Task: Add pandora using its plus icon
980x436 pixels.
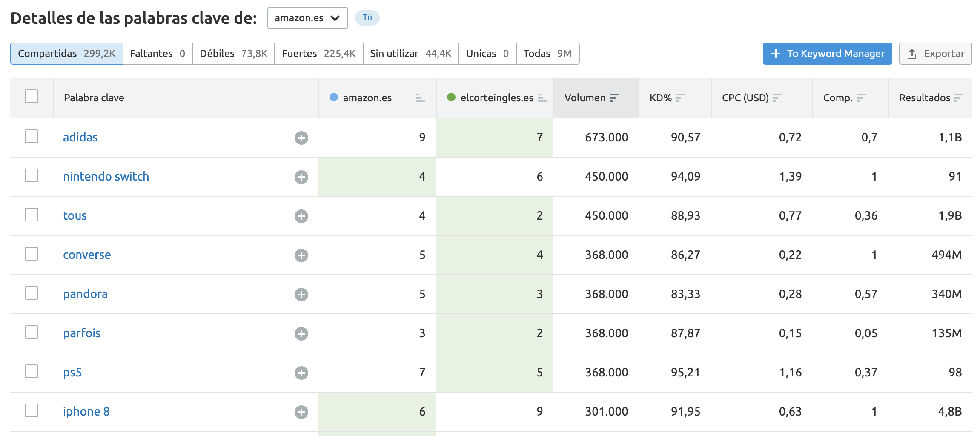Action: coord(301,294)
